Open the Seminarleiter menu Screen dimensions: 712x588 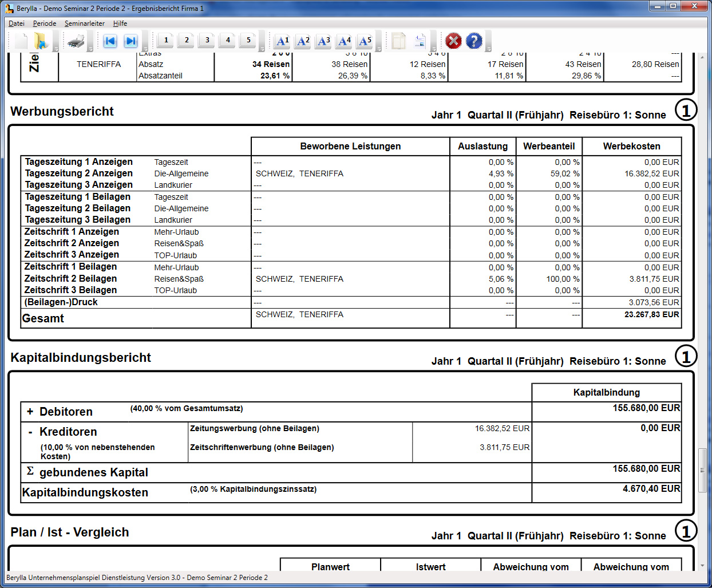click(x=85, y=23)
